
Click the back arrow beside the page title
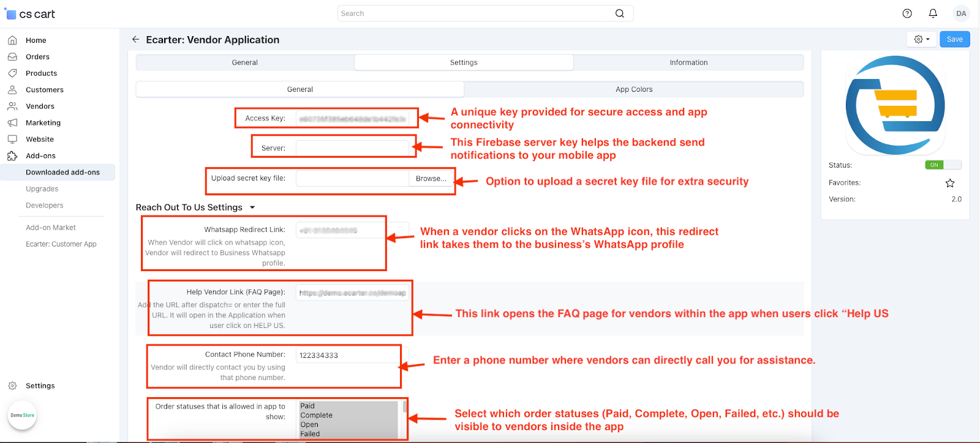click(135, 39)
